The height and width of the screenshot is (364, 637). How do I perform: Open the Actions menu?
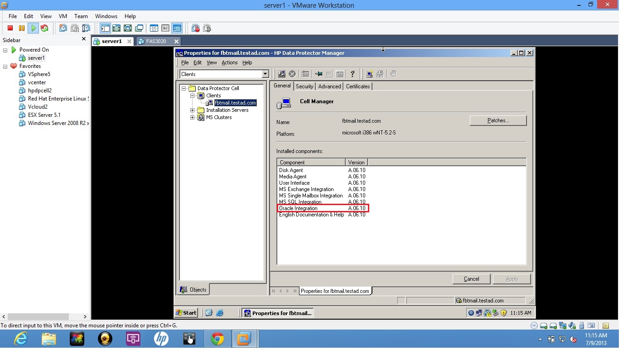(229, 62)
